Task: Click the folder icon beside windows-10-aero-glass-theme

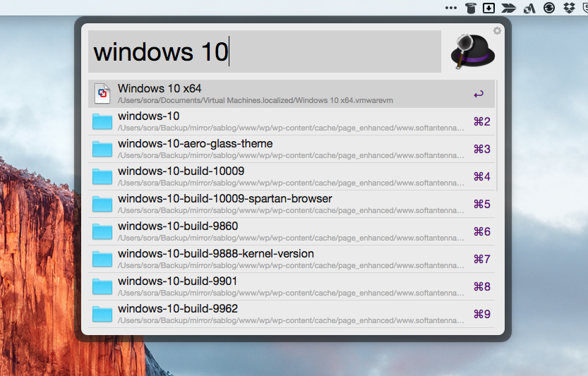Action: [102, 149]
